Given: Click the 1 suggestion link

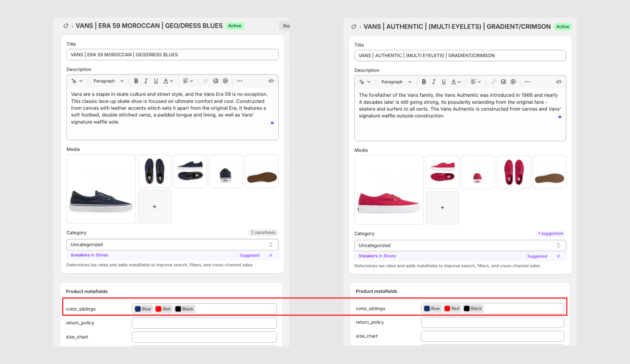Looking at the screenshot, I should coord(551,234).
